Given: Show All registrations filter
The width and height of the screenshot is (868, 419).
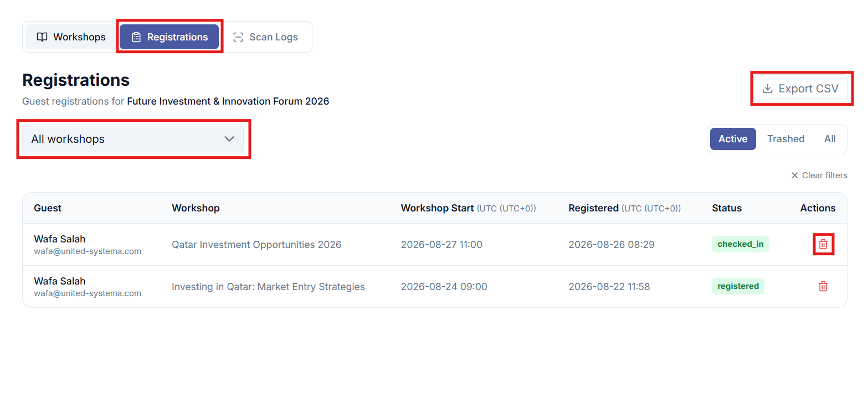Looking at the screenshot, I should pos(830,139).
